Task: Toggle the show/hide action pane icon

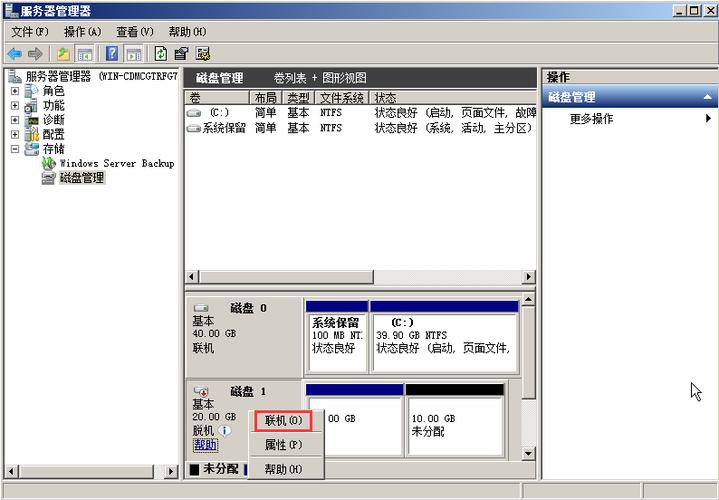Action: pos(134,54)
